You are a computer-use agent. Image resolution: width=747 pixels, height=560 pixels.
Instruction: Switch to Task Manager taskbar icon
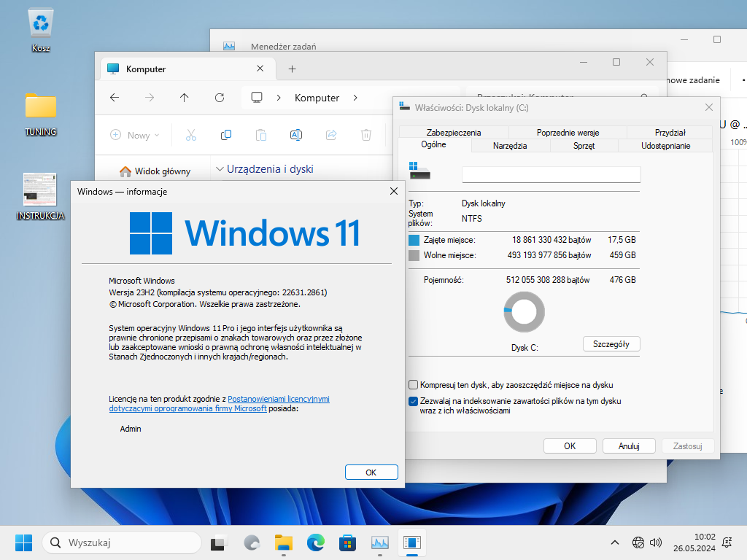coord(379,542)
